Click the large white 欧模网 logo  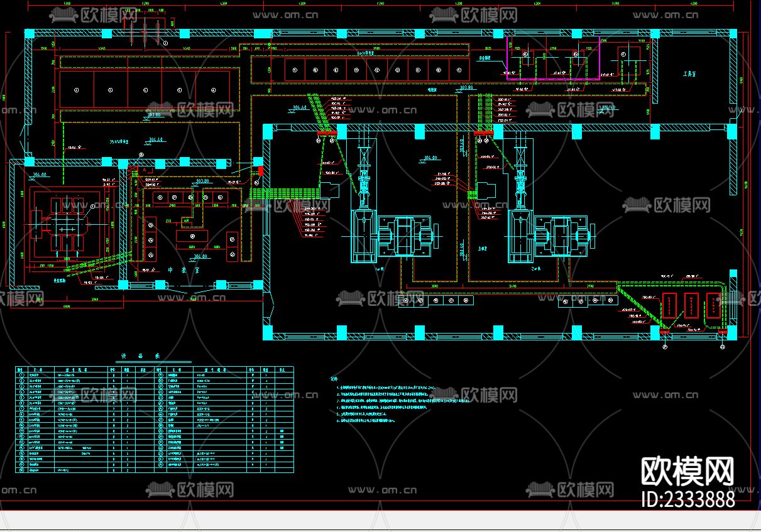(x=687, y=470)
